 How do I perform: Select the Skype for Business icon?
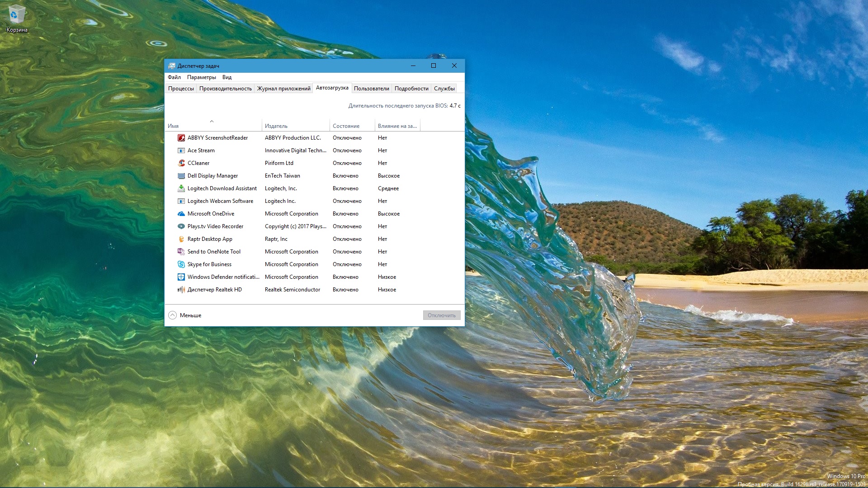(x=181, y=264)
